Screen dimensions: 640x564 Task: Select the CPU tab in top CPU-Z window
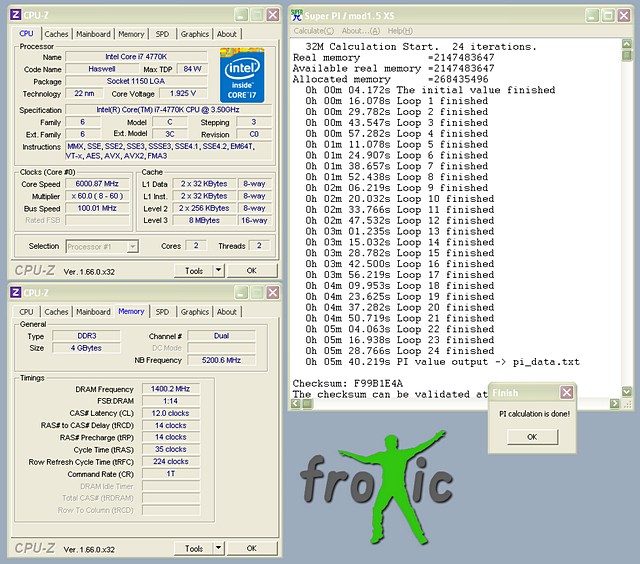(x=26, y=33)
